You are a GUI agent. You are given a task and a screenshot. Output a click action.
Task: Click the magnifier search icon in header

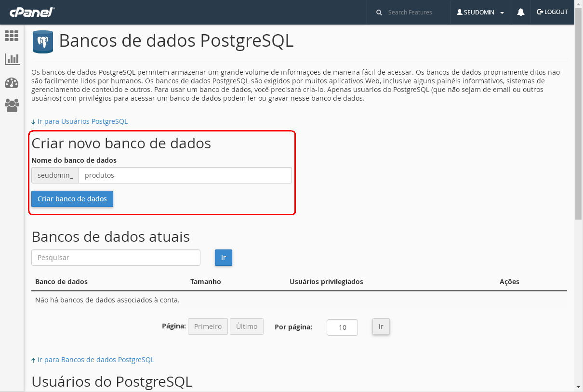[379, 13]
